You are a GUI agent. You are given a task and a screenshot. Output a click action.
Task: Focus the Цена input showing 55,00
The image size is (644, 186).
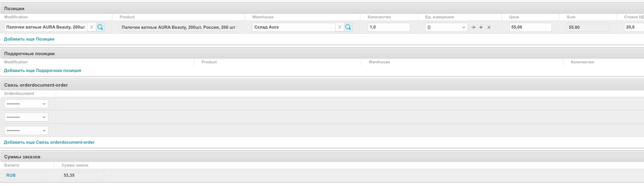[x=530, y=27]
